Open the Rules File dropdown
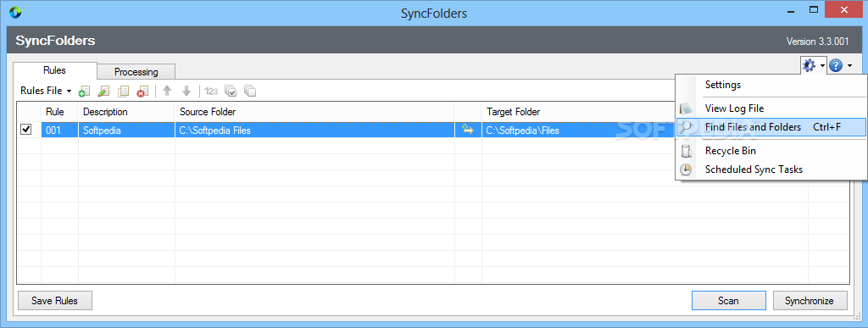The image size is (868, 328). (46, 91)
